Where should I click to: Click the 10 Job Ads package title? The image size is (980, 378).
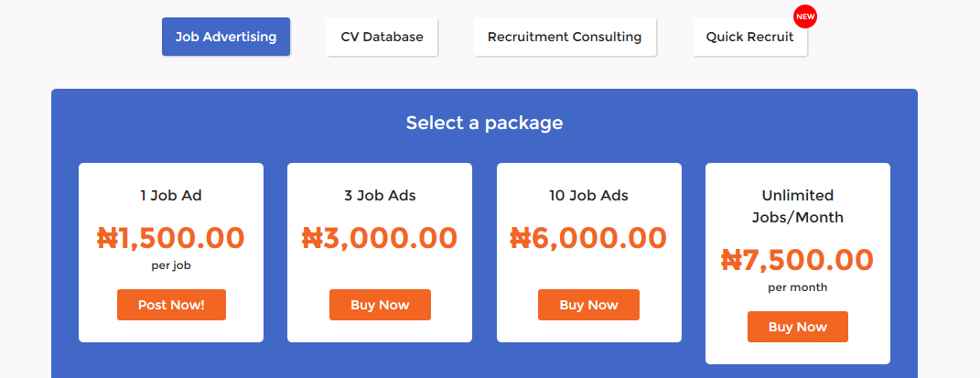coord(588,196)
